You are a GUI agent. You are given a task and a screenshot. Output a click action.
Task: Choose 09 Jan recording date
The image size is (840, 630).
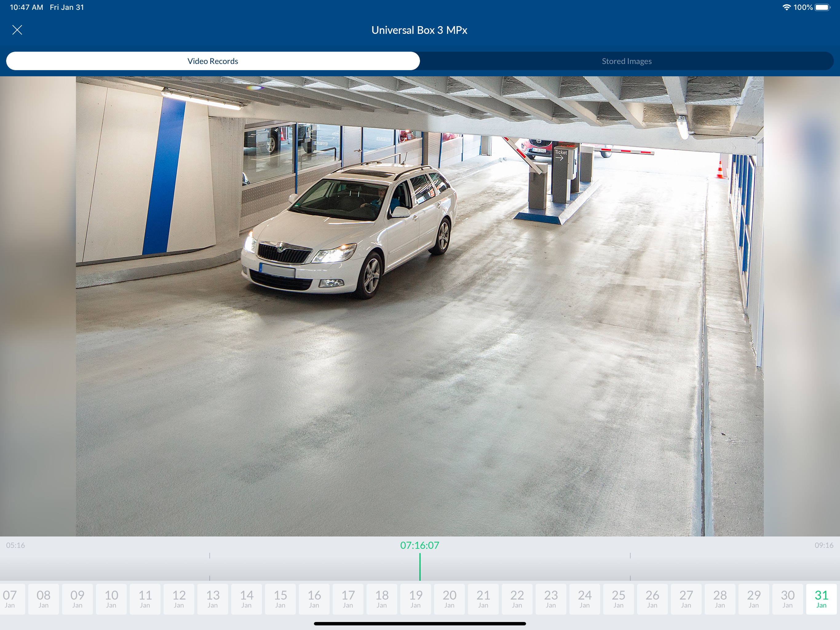(x=77, y=599)
